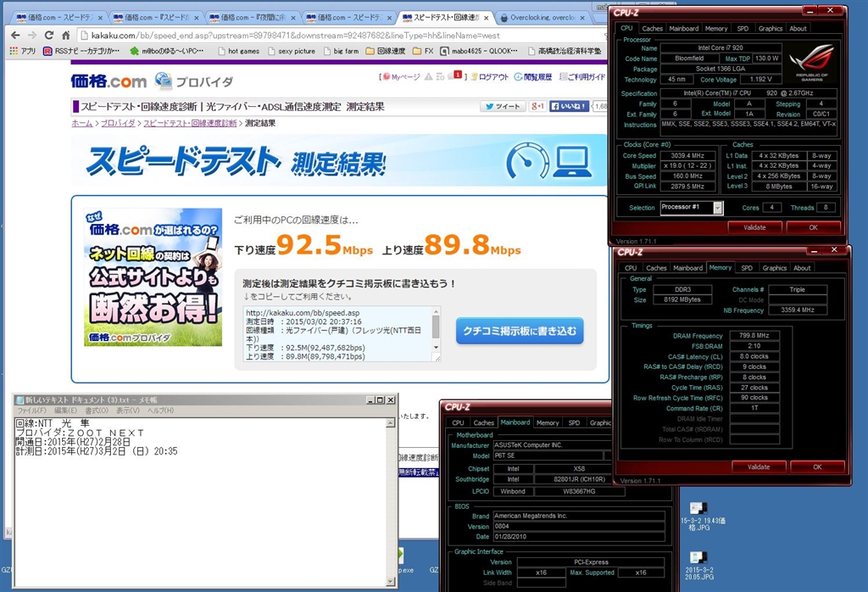The width and height of the screenshot is (868, 592).
Task: Click the クチコミ掲示板に書き込む button
Action: tap(520, 331)
